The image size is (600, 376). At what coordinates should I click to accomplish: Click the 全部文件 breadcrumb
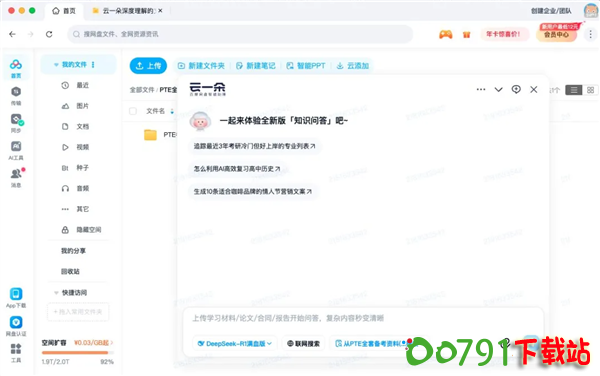tap(142, 90)
